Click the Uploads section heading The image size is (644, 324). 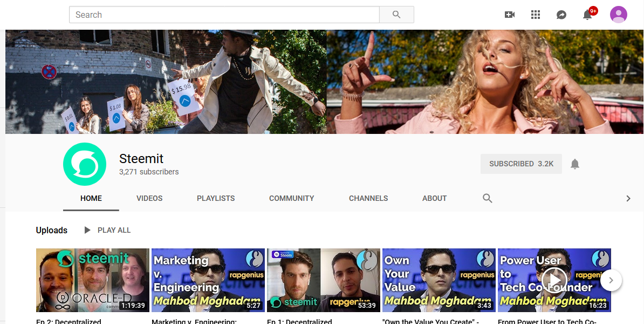(52, 230)
